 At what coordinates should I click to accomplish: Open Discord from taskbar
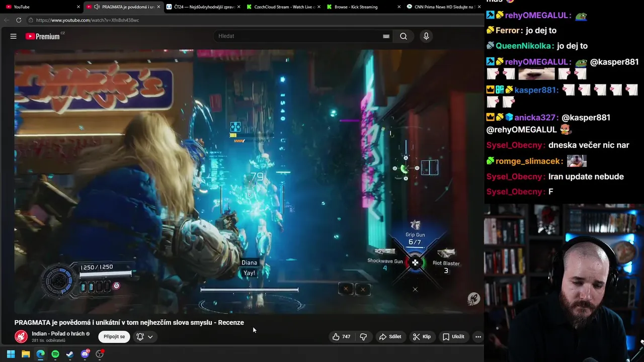coord(85,354)
